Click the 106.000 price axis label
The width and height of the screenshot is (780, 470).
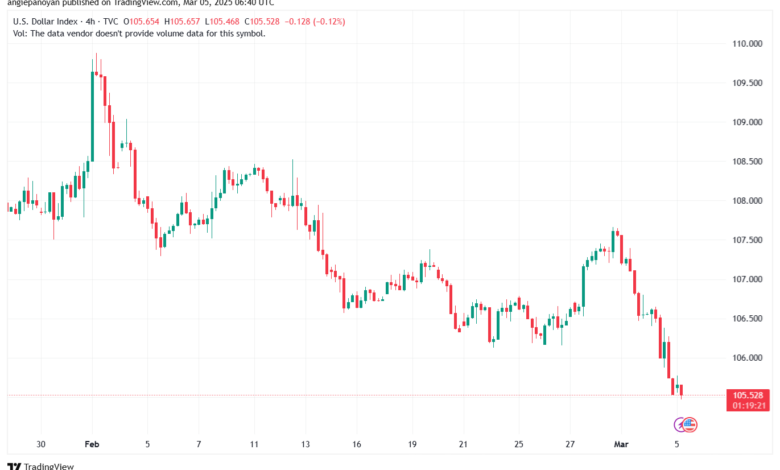pos(747,358)
